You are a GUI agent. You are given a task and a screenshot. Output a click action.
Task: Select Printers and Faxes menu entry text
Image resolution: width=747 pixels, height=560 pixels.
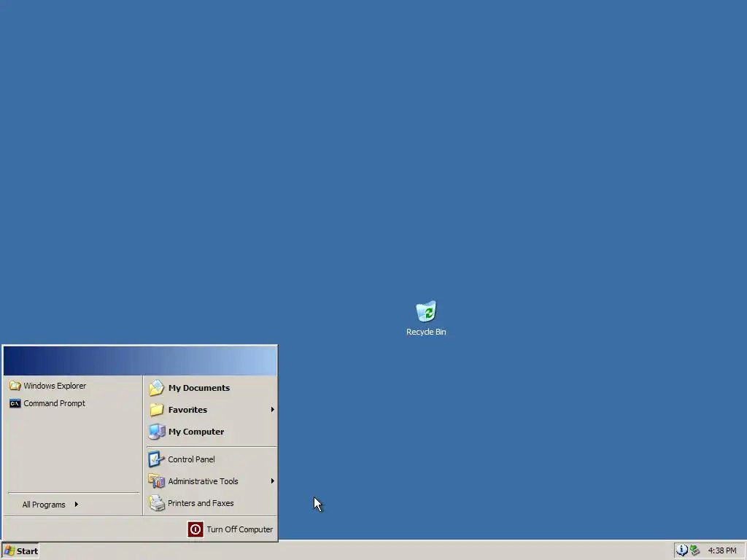coord(201,503)
